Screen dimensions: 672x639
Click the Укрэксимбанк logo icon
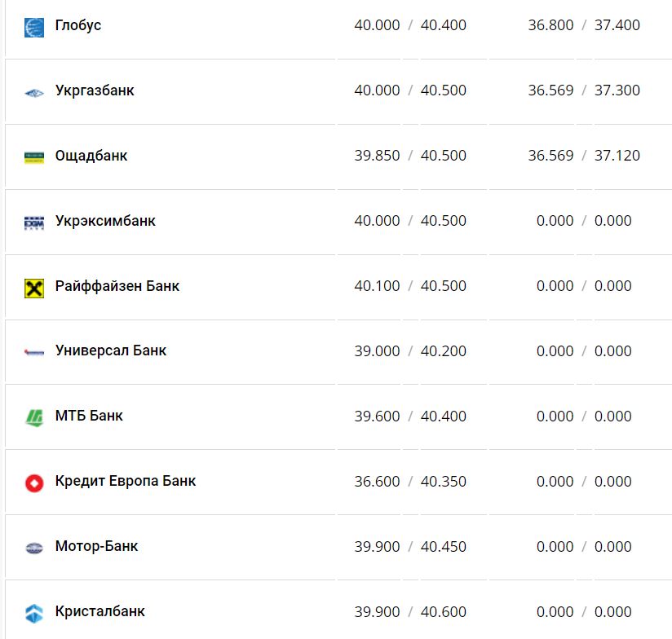[x=34, y=223]
